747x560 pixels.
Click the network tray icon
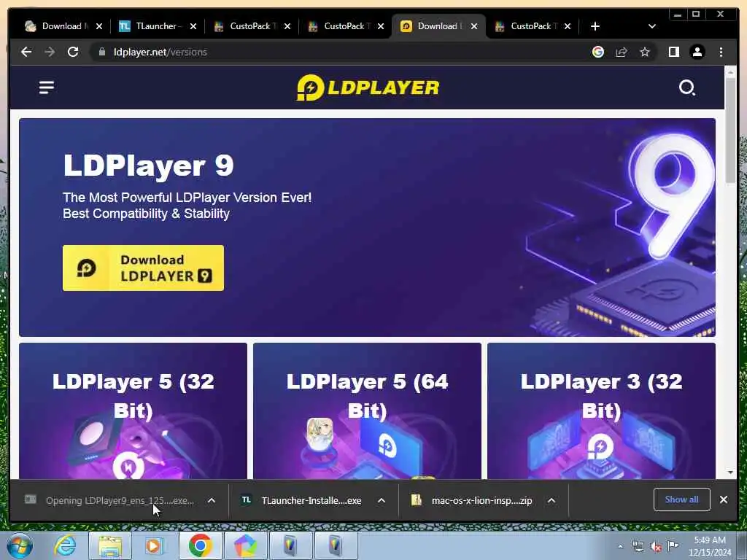coord(638,547)
